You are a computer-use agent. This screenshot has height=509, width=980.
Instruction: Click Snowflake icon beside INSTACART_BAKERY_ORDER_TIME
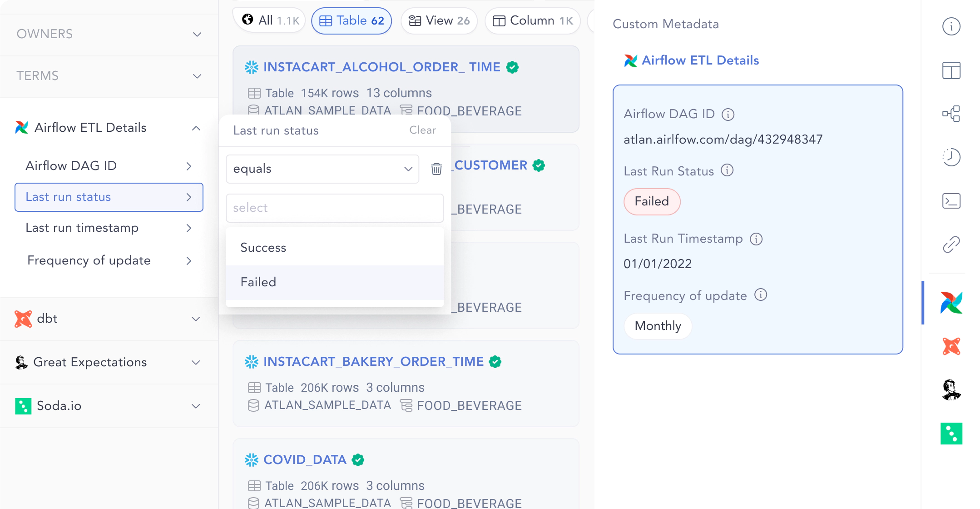tap(252, 362)
